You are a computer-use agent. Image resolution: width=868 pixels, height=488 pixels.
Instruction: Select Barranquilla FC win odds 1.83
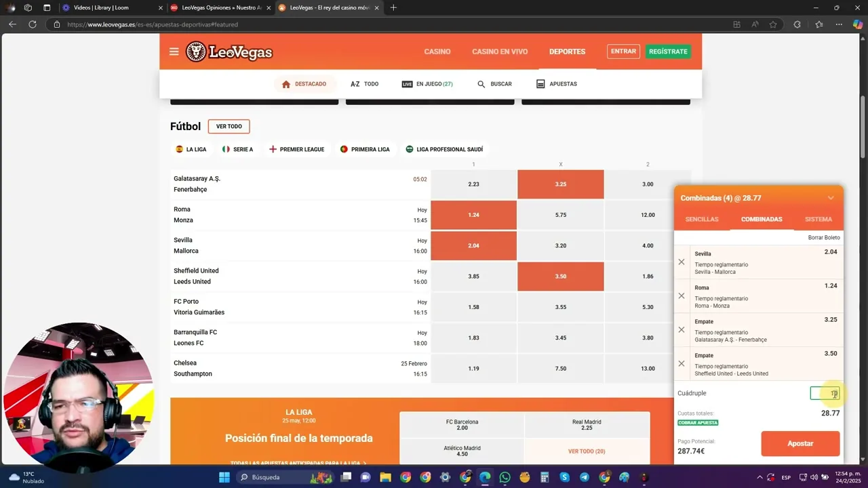[x=473, y=338]
